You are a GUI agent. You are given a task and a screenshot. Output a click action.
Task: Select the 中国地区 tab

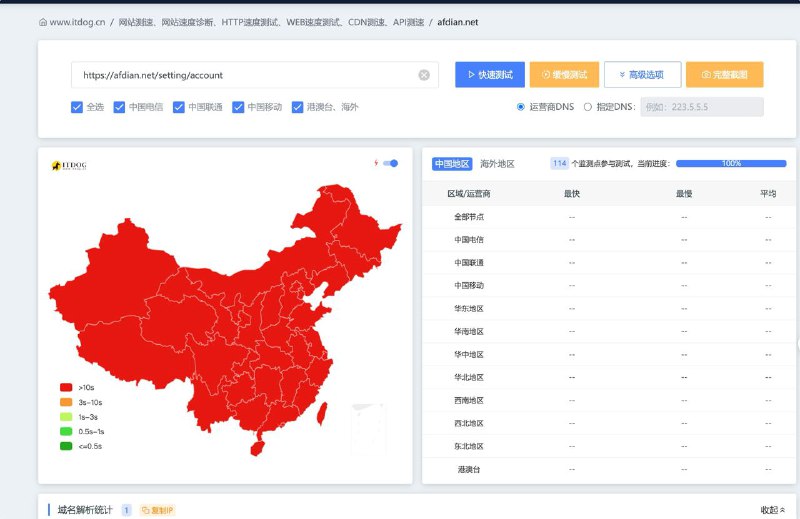452,163
